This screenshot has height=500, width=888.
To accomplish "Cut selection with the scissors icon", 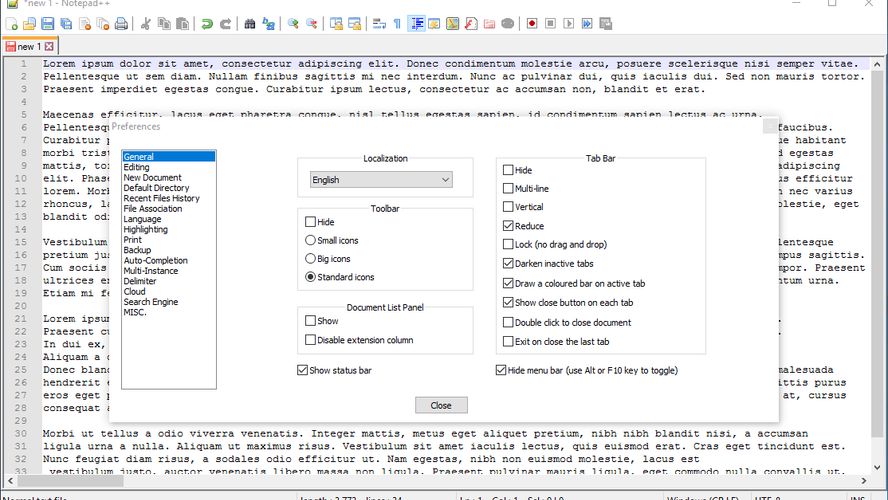I will [x=146, y=24].
